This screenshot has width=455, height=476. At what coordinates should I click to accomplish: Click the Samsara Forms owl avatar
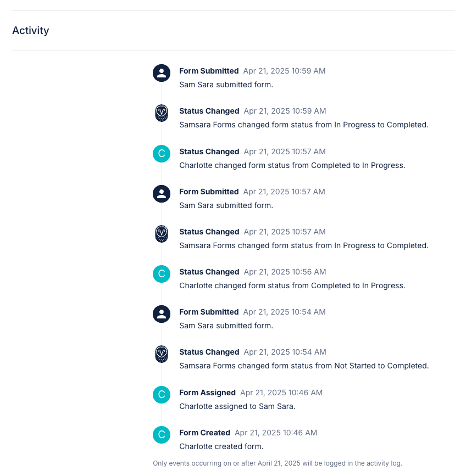[x=161, y=113]
